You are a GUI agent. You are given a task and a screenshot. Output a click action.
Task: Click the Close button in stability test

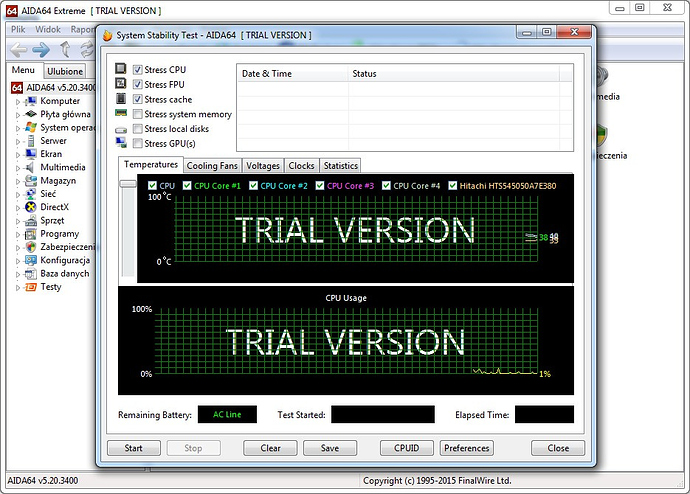pos(558,448)
